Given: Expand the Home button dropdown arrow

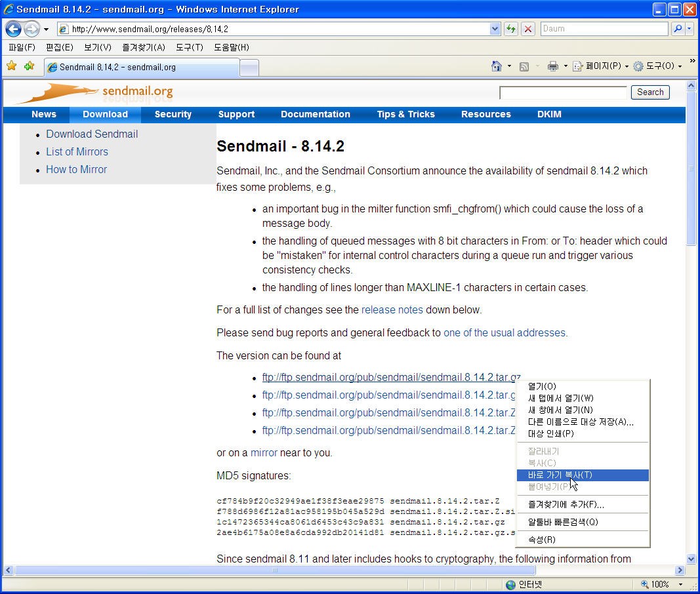Looking at the screenshot, I should pyautogui.click(x=509, y=66).
